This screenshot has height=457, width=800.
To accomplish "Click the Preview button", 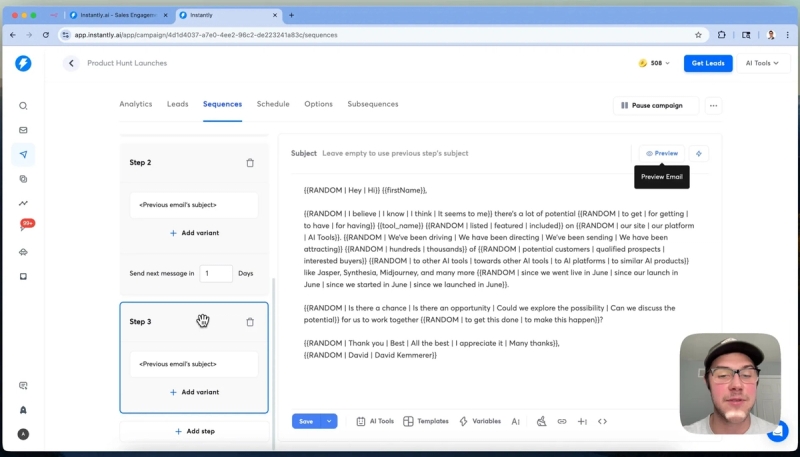I will pos(662,154).
